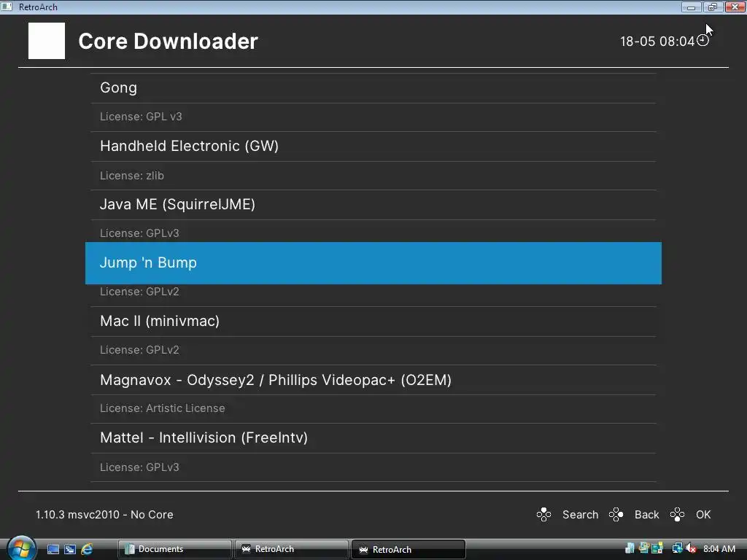
Task: Click Show Desktop quick launch icon
Action: tap(53, 549)
